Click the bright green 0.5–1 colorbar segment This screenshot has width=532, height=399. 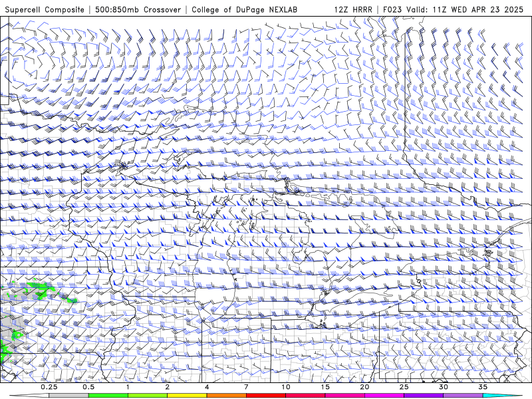(108, 396)
